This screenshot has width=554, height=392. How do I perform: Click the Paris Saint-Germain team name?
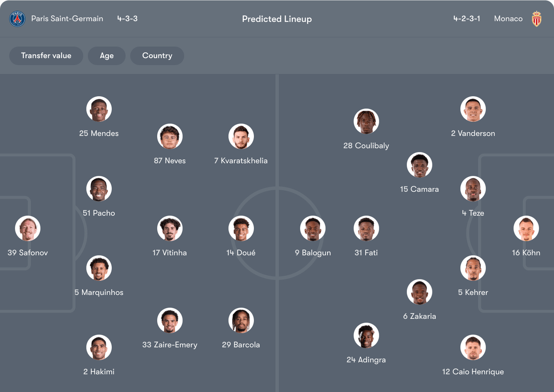coord(67,19)
